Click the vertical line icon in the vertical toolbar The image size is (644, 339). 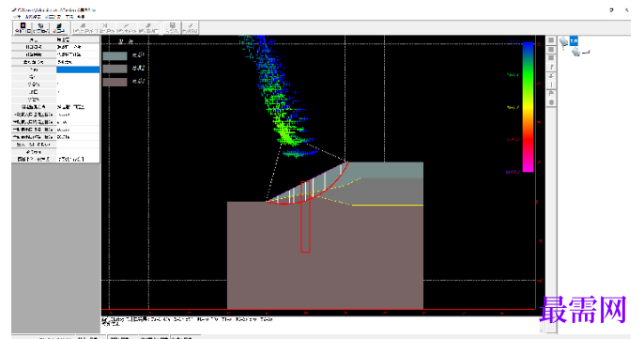point(551,85)
